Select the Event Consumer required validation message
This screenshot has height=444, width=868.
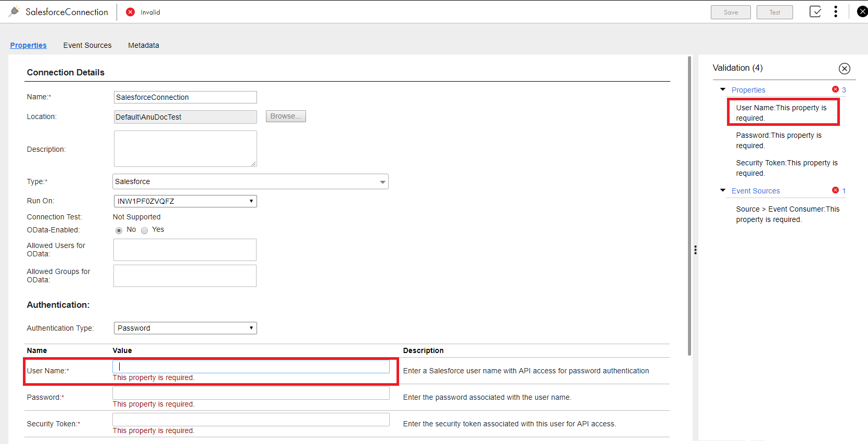click(788, 214)
